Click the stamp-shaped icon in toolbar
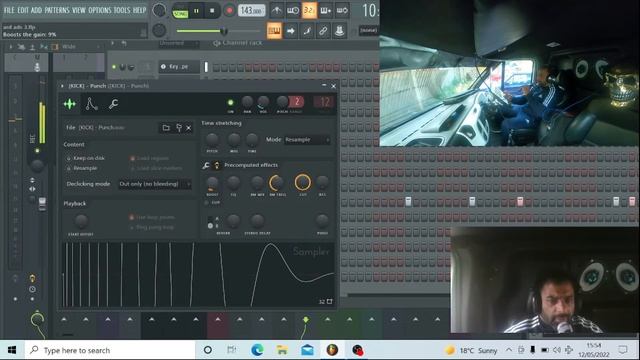Screen dimensions: 640x360 pyautogui.click(x=339, y=31)
